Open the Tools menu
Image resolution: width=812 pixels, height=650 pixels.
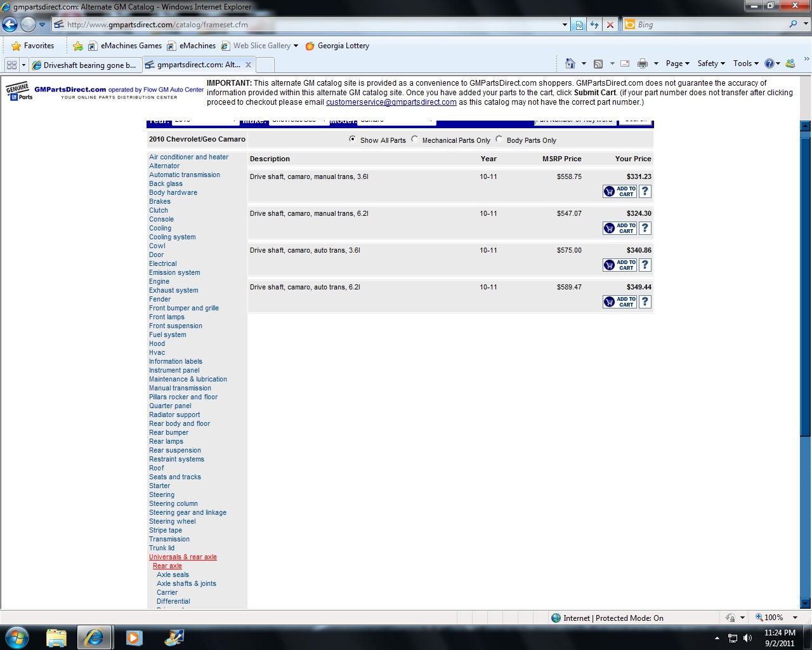745,63
